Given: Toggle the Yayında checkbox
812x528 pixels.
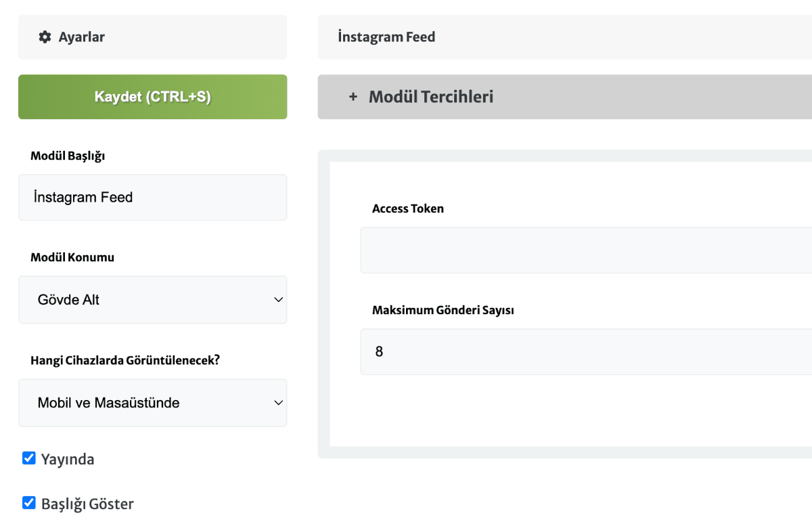Looking at the screenshot, I should [x=29, y=459].
